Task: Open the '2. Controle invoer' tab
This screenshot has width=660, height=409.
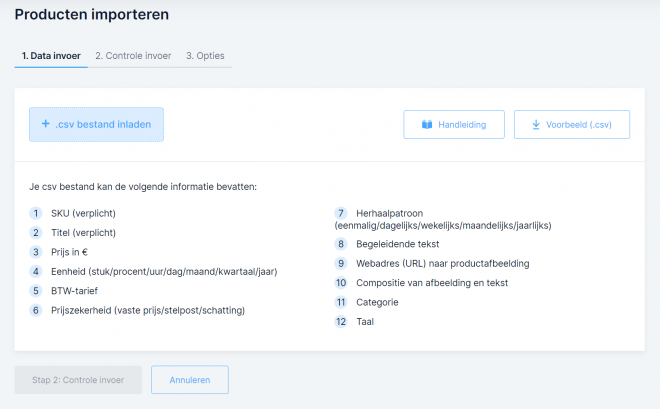Action: click(133, 56)
